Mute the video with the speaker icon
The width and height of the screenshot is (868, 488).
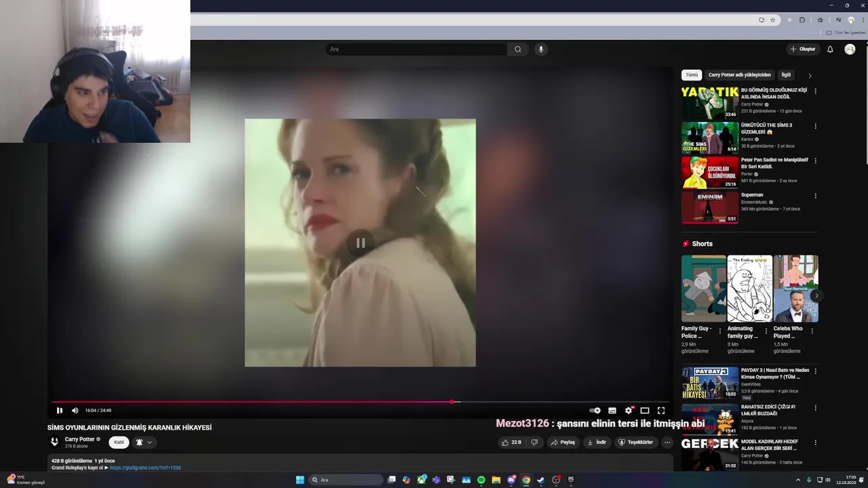pyautogui.click(x=75, y=410)
